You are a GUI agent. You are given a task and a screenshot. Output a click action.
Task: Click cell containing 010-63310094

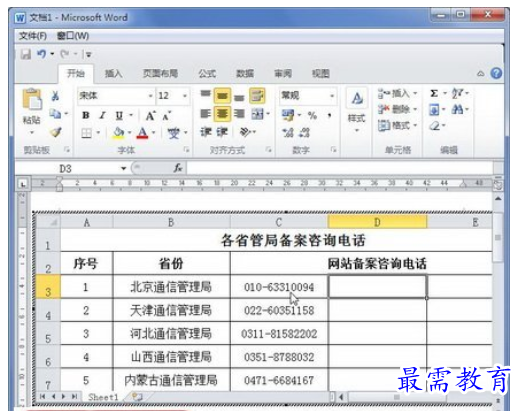pos(279,287)
